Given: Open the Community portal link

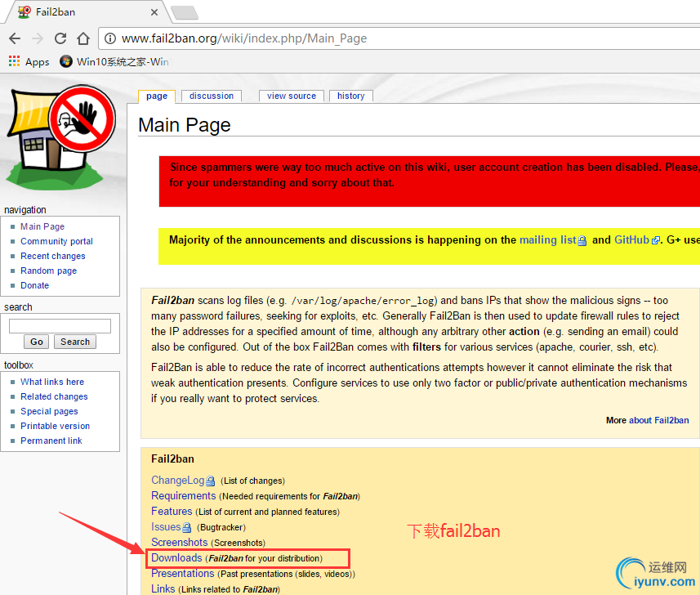Looking at the screenshot, I should pyautogui.click(x=56, y=241).
